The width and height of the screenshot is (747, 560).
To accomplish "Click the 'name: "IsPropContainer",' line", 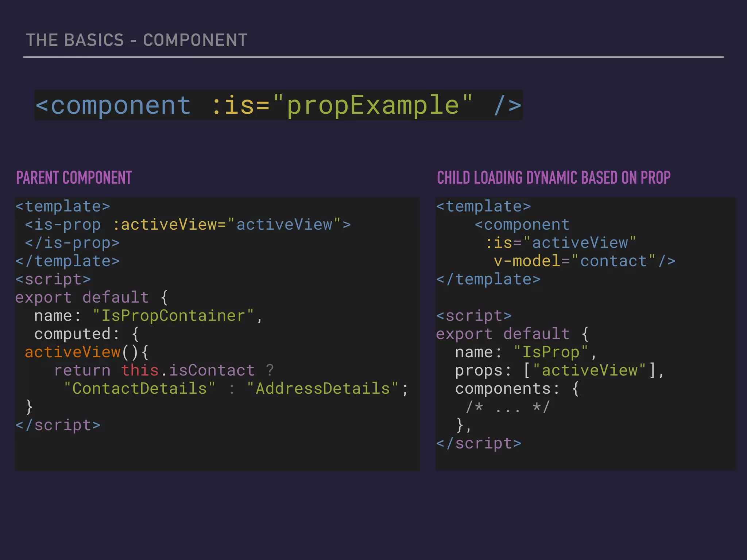I will coord(148,316).
